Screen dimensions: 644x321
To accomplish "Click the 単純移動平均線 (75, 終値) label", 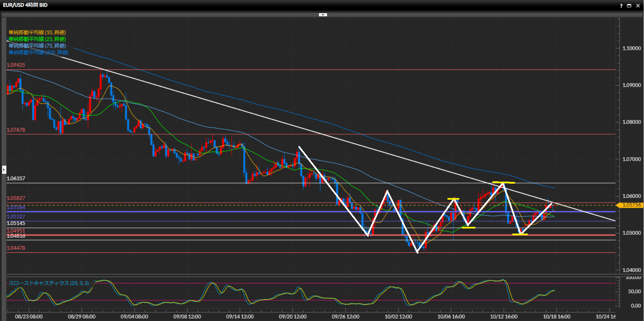I will click(x=37, y=46).
